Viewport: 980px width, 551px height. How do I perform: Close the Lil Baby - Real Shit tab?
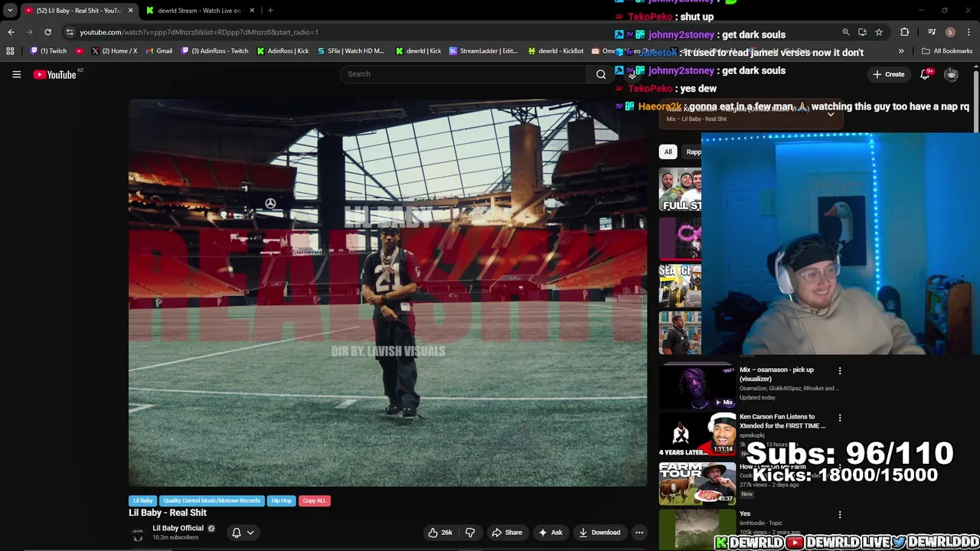click(x=130, y=11)
